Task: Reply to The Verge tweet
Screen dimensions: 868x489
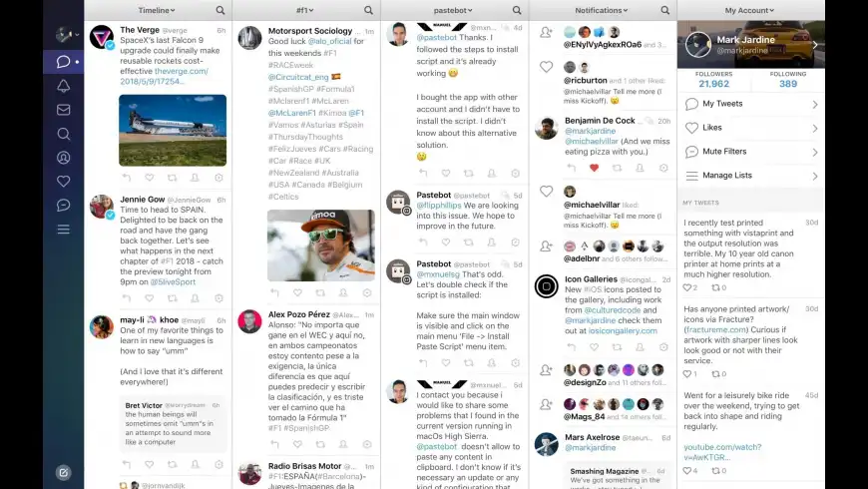Action: click(x=127, y=178)
